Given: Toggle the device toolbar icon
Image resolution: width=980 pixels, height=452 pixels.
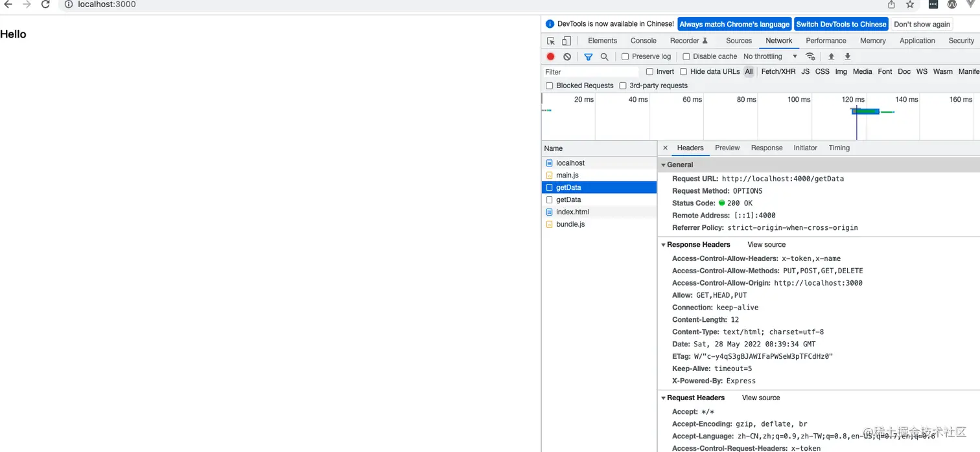Looking at the screenshot, I should coord(566,41).
